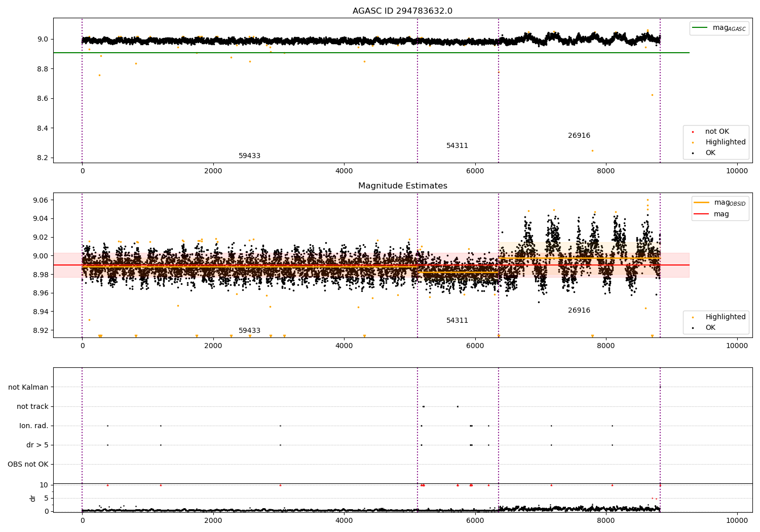Click the 9.00 y-axis tick label

pyautogui.click(x=41, y=256)
